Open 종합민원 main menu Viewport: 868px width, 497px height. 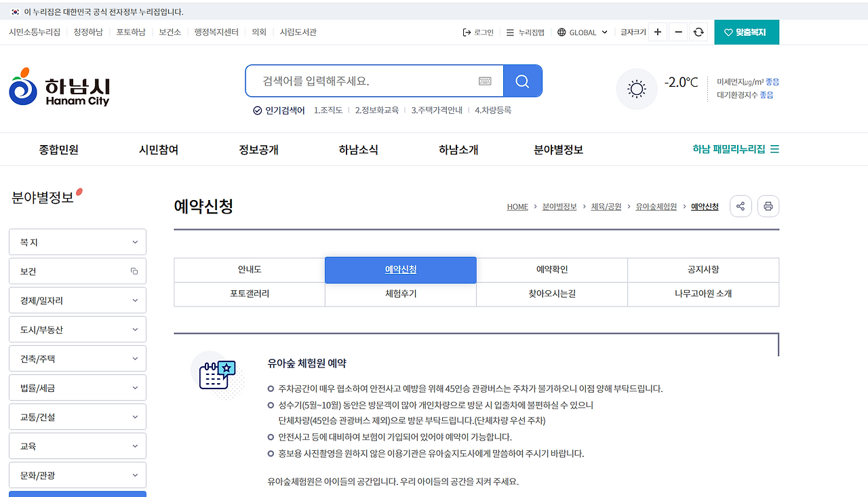click(59, 150)
